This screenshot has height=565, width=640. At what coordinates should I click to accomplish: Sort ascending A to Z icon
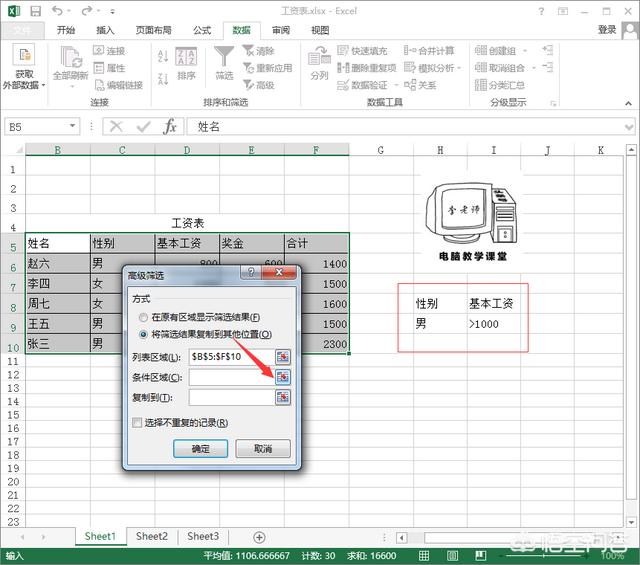pyautogui.click(x=163, y=56)
